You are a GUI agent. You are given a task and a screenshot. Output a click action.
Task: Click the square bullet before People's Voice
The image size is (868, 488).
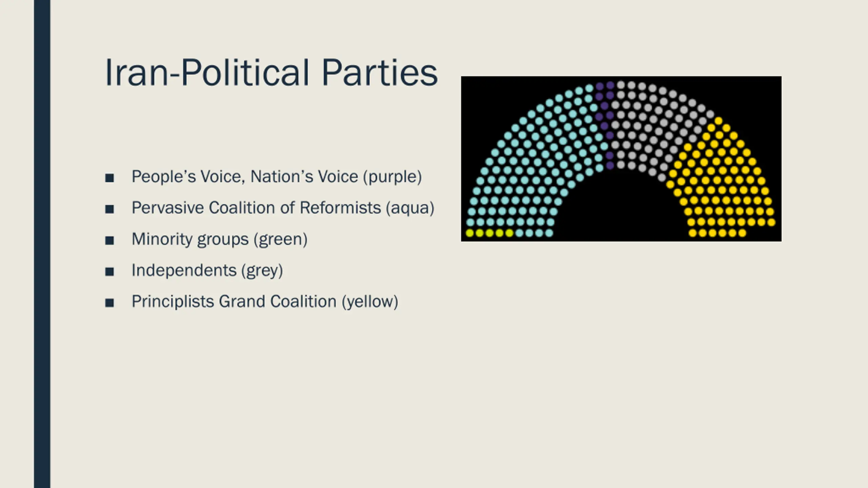[110, 178]
